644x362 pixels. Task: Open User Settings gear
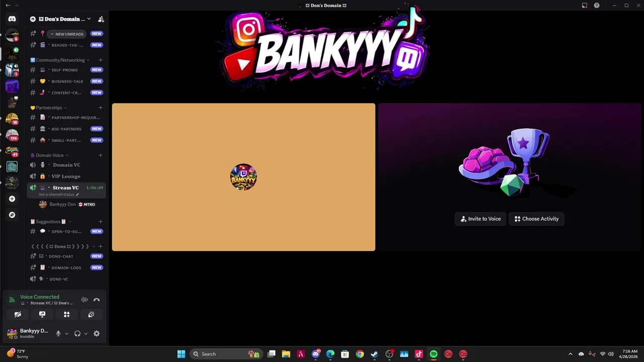click(x=97, y=333)
